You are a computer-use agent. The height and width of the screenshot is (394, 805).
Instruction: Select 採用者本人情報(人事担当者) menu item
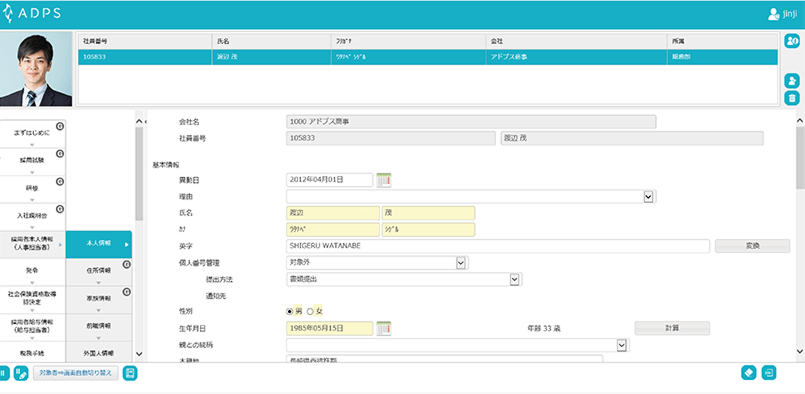point(32,245)
